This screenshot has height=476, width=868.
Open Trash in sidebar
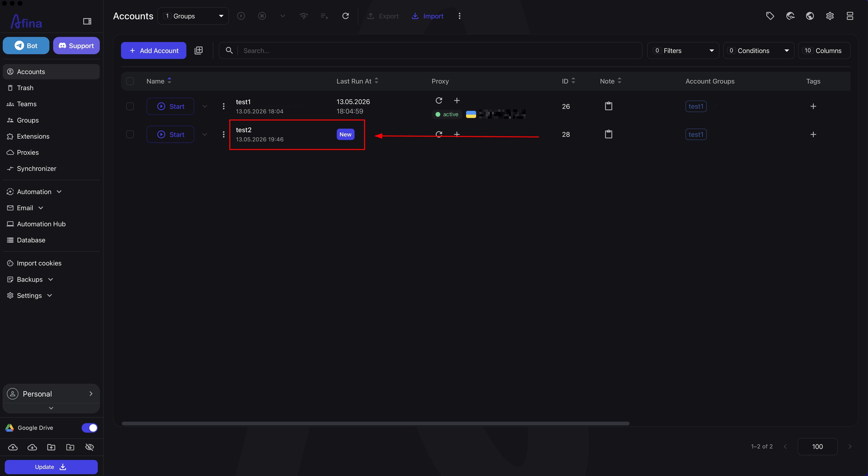tap(51, 88)
